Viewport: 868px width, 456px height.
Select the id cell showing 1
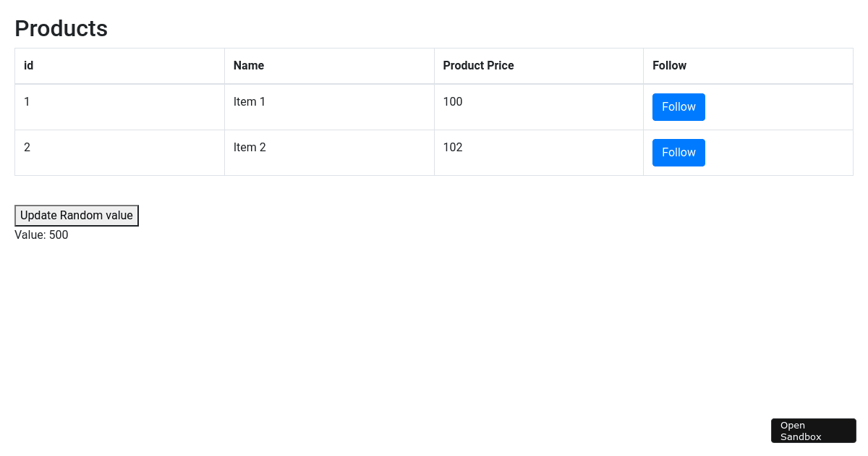point(27,101)
